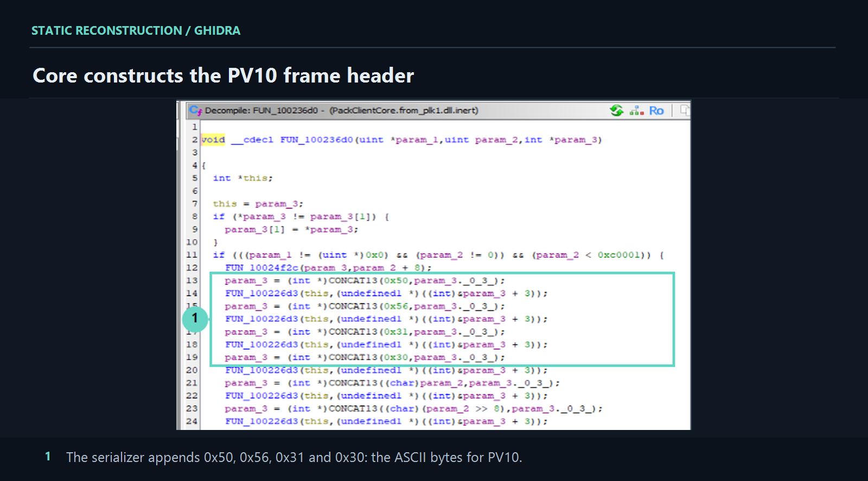Click the "Core constructs the PV10 frame header" title
868x481 pixels.
[223, 75]
